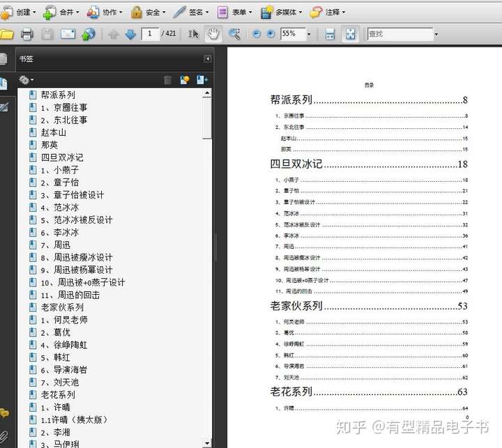502x448 pixels.
Task: Select the 7、周迅 bookmark
Action: coord(55,245)
